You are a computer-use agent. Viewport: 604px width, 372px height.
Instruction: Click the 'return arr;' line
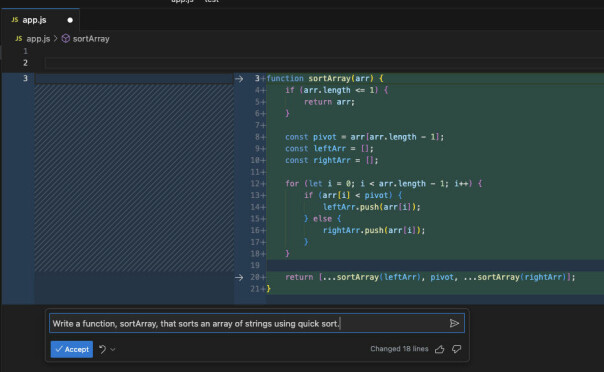click(x=329, y=102)
